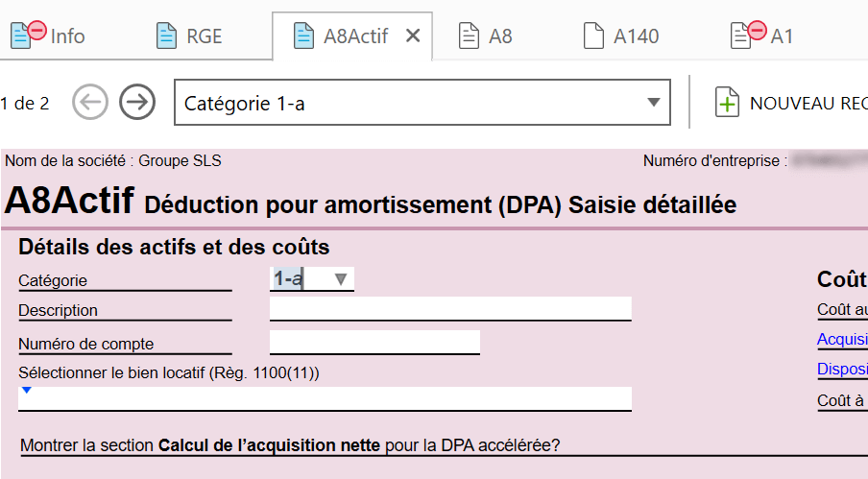The image size is (868, 479).
Task: Go to the next record arrow
Action: pyautogui.click(x=137, y=102)
